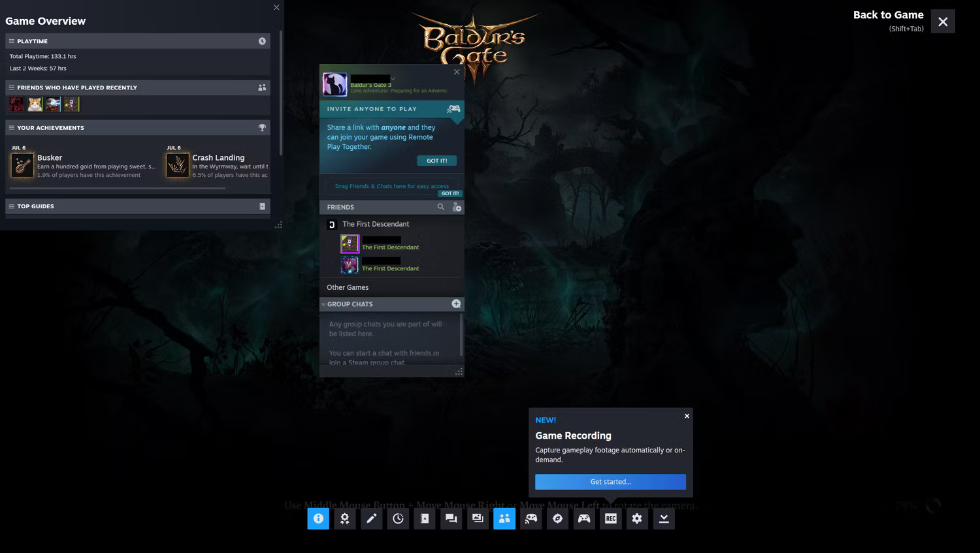
Task: Click the add friend icon
Action: [457, 207]
